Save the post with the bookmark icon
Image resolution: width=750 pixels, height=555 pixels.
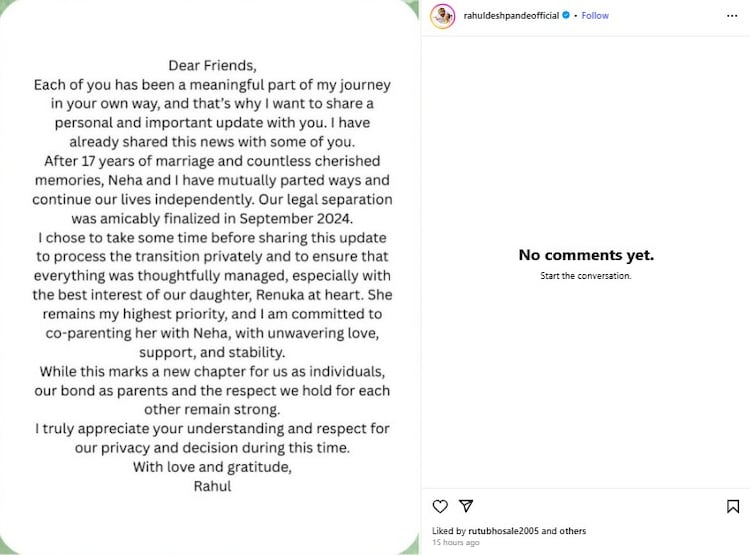tap(733, 506)
